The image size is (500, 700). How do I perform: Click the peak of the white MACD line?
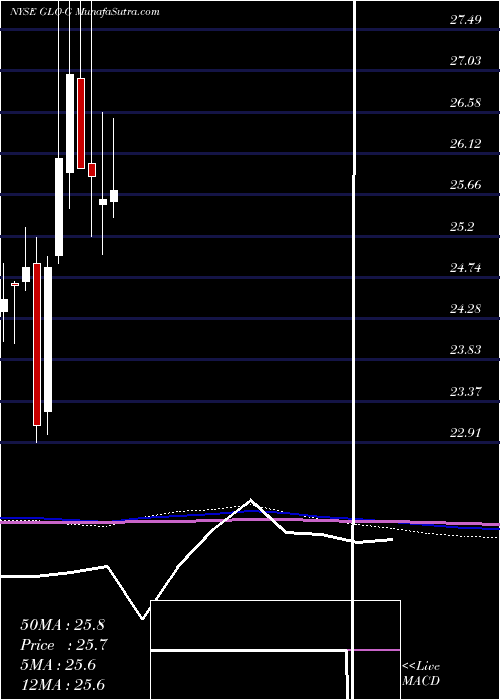250,500
